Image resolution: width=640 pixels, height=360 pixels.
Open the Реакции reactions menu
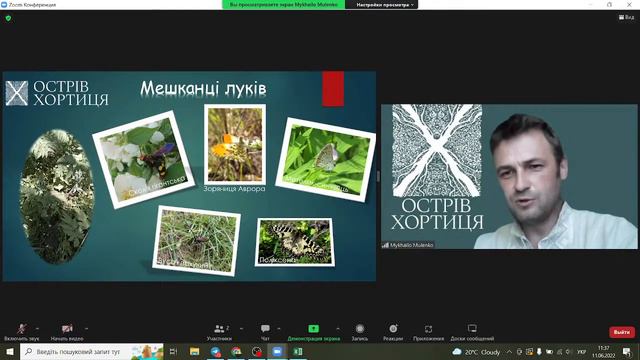393,332
